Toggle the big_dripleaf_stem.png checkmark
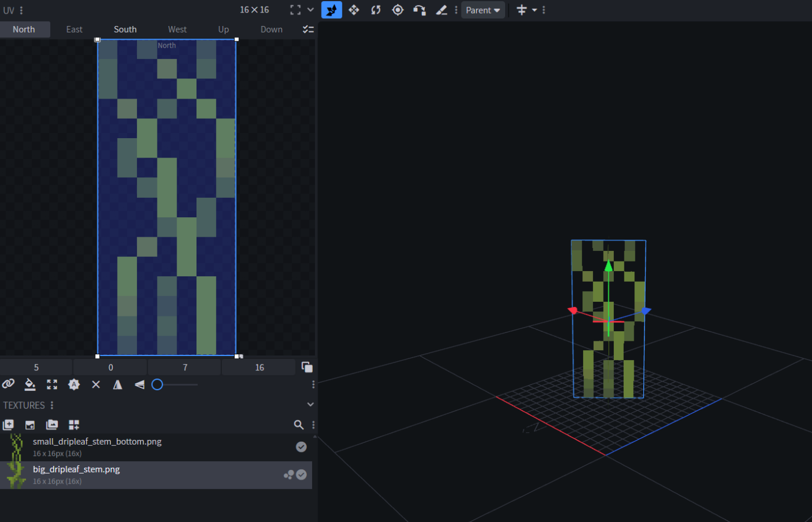 tap(302, 475)
